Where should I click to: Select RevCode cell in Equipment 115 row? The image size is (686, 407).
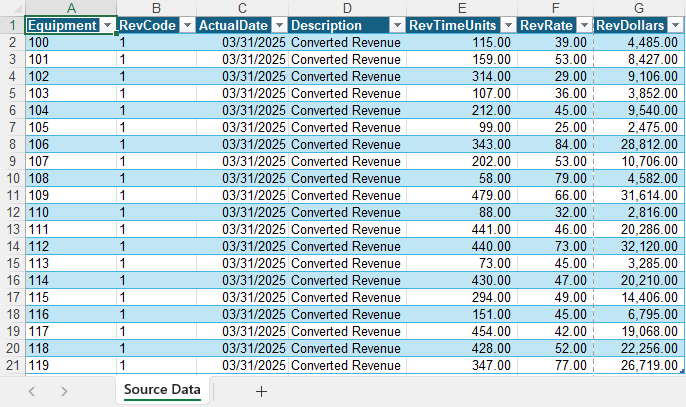pos(156,298)
